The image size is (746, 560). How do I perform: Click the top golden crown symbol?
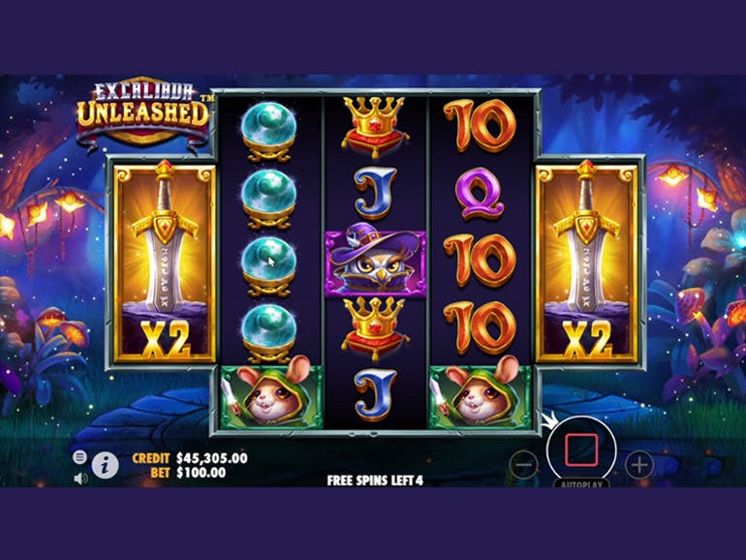[x=375, y=126]
